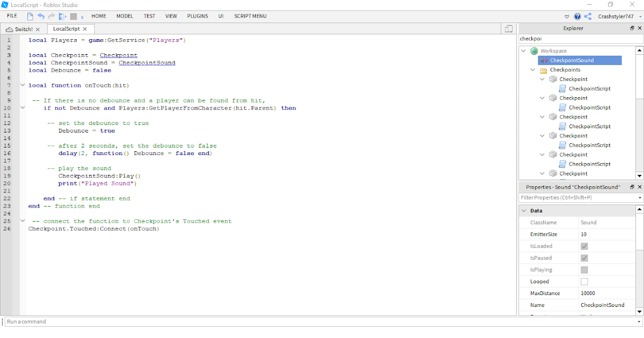
Task: Click the blue Share icon
Action: (588, 17)
